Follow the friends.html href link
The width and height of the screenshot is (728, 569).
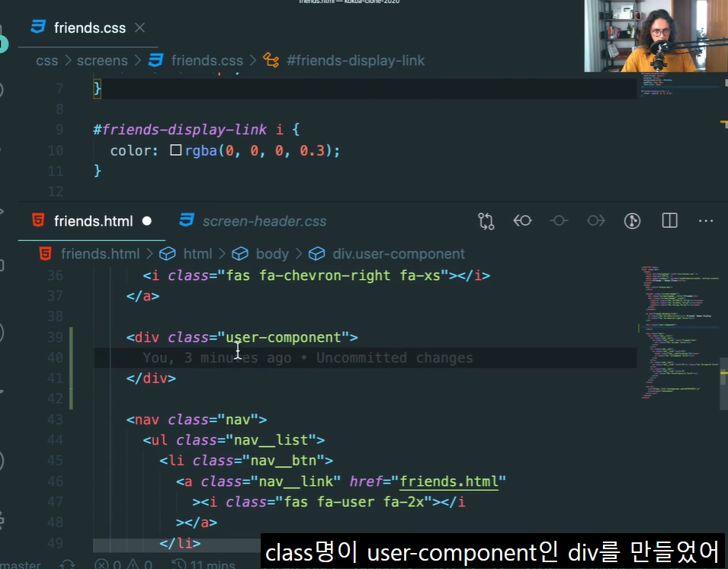click(x=449, y=481)
